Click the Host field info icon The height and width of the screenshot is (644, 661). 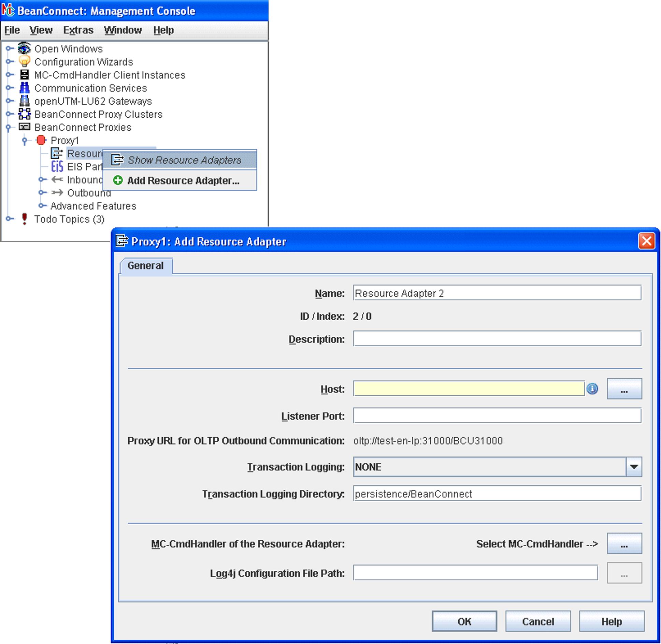point(592,389)
